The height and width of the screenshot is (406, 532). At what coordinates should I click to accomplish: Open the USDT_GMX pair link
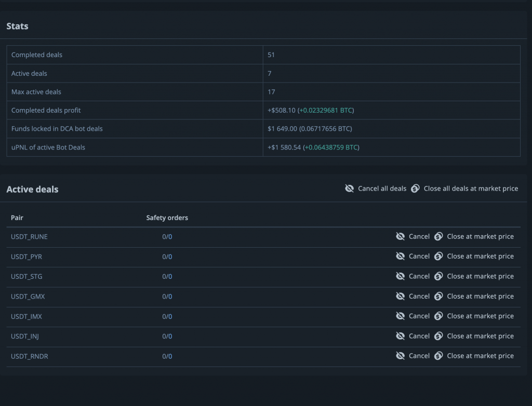click(x=28, y=296)
